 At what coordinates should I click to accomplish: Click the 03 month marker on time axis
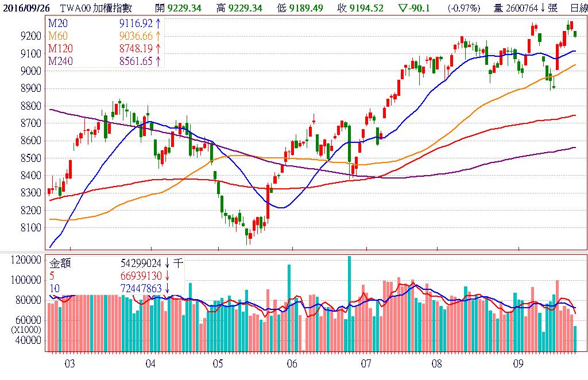tap(69, 363)
